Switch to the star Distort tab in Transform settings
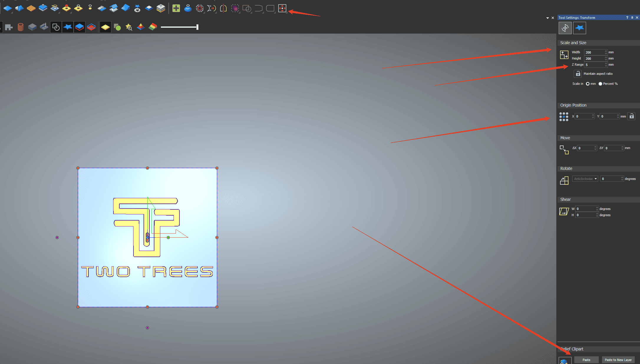The height and width of the screenshot is (364, 640). 579,28
